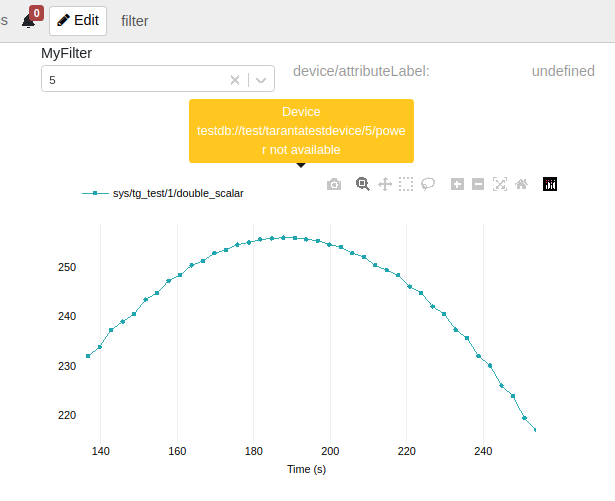Viewport: 615px width, 501px height.
Task: Click the x-axis tick label 160
Action: point(177,451)
